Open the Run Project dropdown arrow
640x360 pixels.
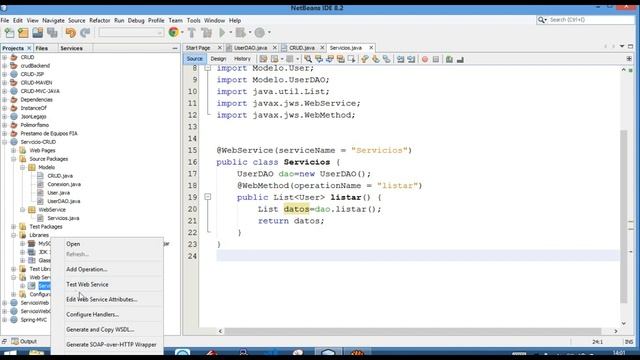231,33
